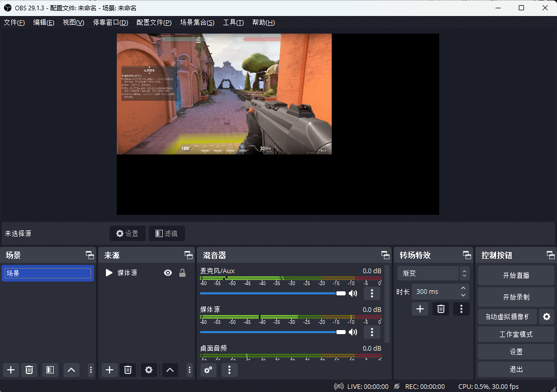Viewport: 557px width, 392px height.
Task: Select the 媒体源 row in sources list
Action: coord(146,273)
